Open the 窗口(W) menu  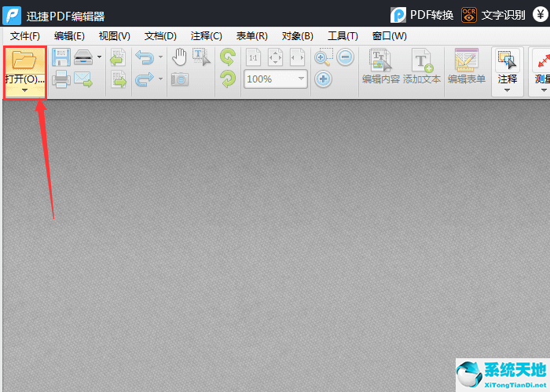tap(390, 36)
